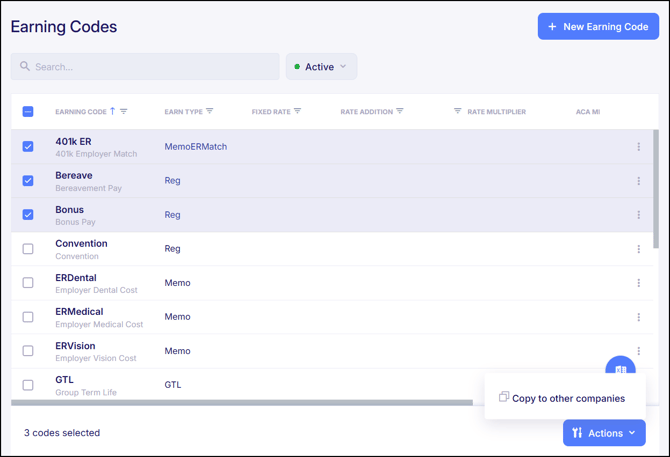
Task: Check the ERDental row checkbox
Action: point(28,283)
